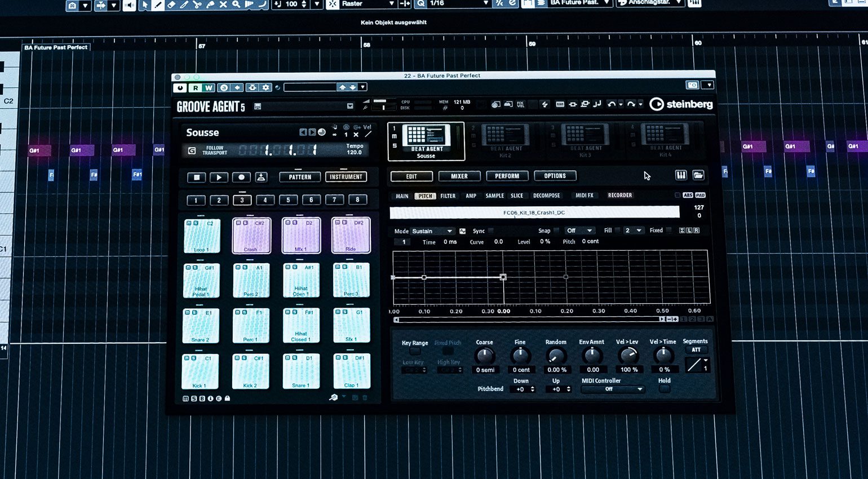This screenshot has height=479, width=868.
Task: Click the Groove Agent preset save disk icon
Action: tap(258, 106)
